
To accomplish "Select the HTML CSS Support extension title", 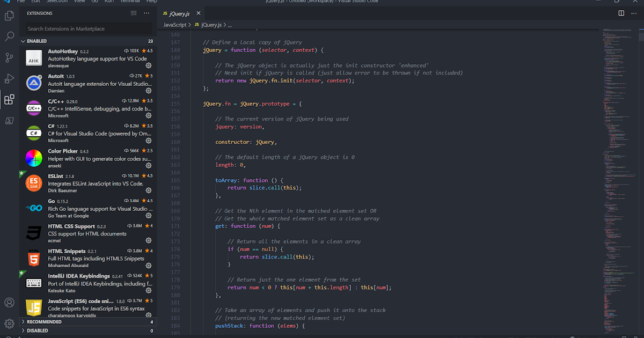I will 71,226.
